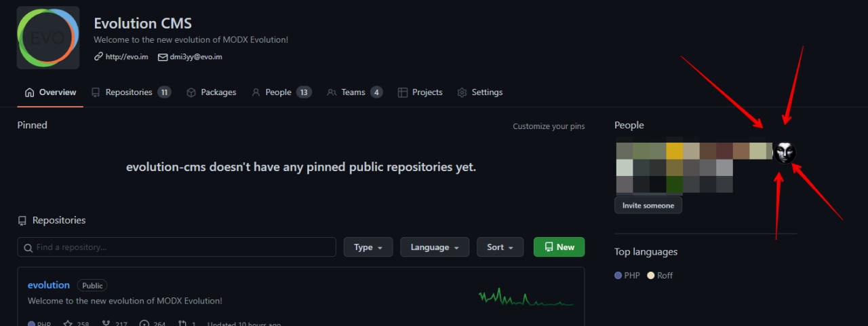Click the People sidebar heading

pyautogui.click(x=629, y=125)
